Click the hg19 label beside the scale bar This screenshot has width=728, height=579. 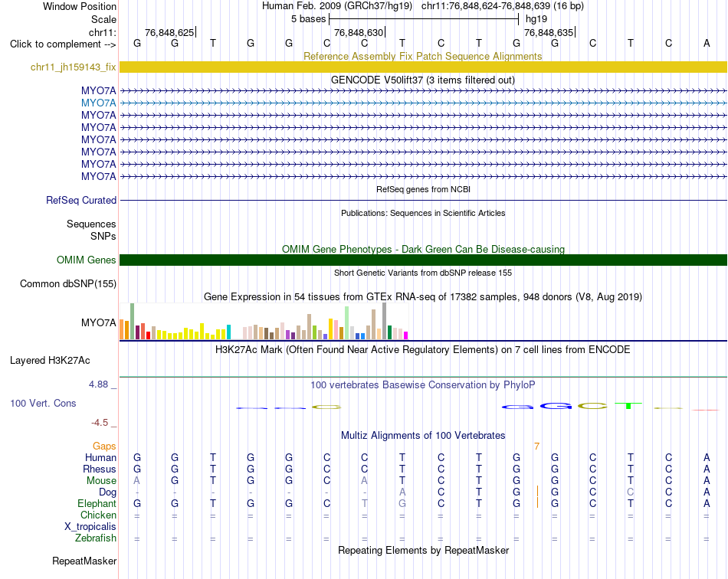pos(536,19)
